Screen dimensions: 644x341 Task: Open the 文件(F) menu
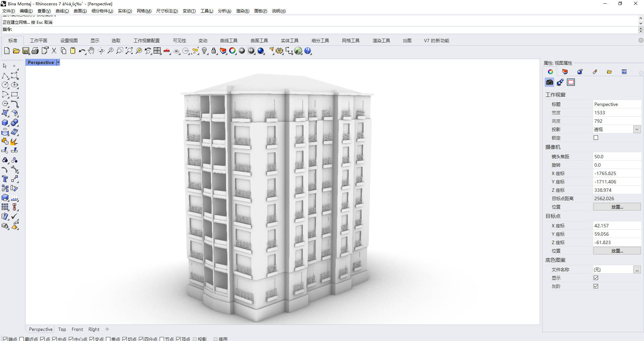tap(9, 11)
